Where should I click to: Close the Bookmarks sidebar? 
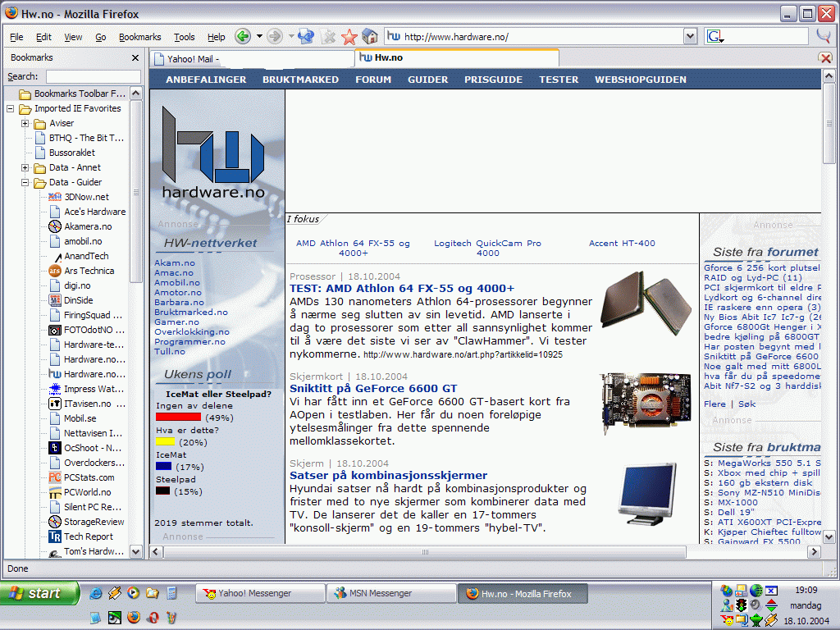coord(135,57)
